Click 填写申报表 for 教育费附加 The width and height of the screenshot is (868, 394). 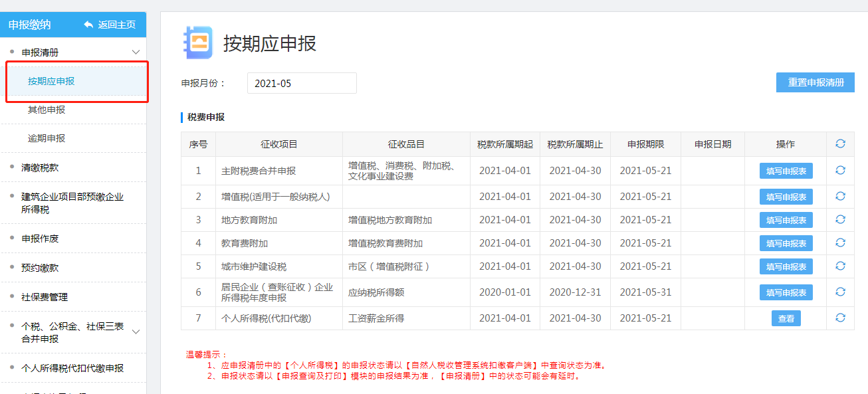786,243
